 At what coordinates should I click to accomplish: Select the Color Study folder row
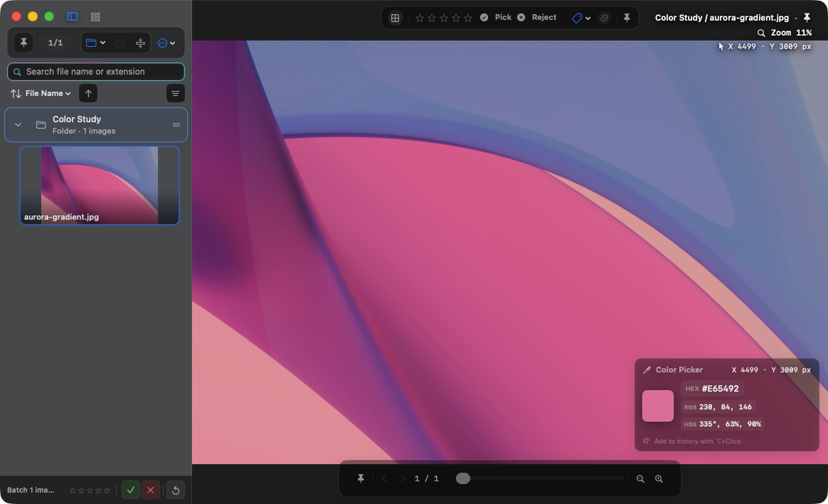tap(96, 125)
